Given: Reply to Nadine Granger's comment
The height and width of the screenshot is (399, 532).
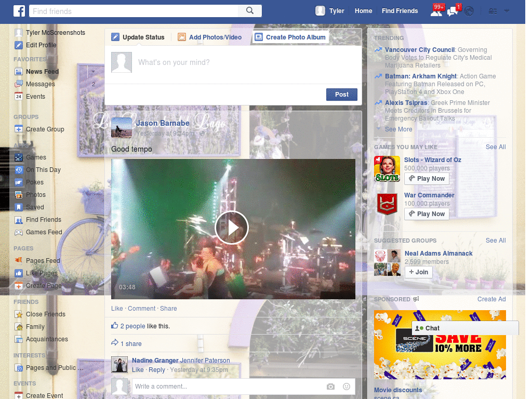Looking at the screenshot, I should pyautogui.click(x=157, y=370).
